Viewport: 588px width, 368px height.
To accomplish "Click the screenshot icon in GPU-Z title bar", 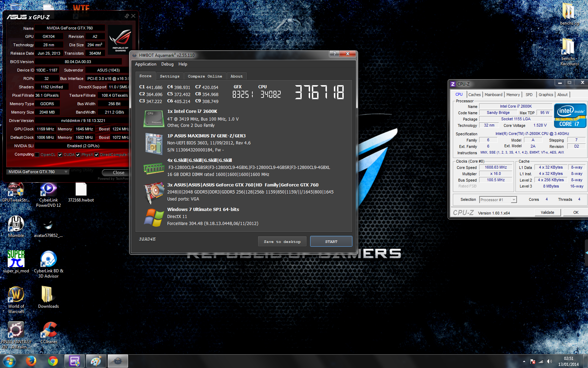I will point(127,16).
